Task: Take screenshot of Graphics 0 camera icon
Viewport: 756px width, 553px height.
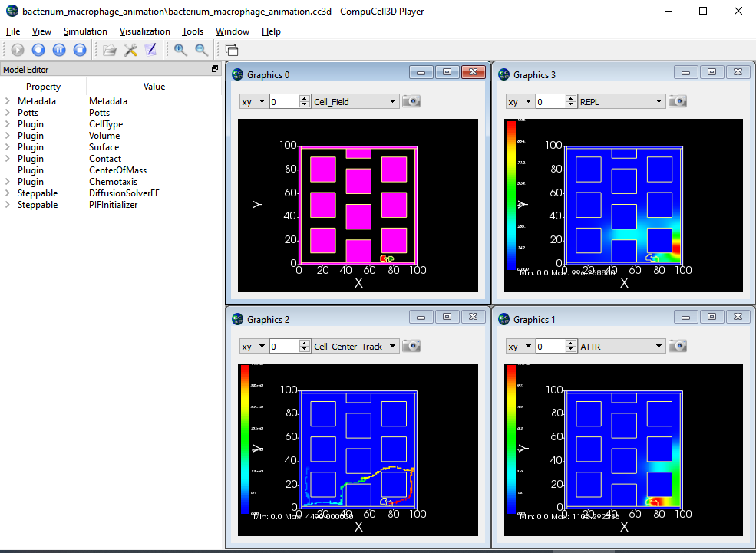Action: pos(411,101)
